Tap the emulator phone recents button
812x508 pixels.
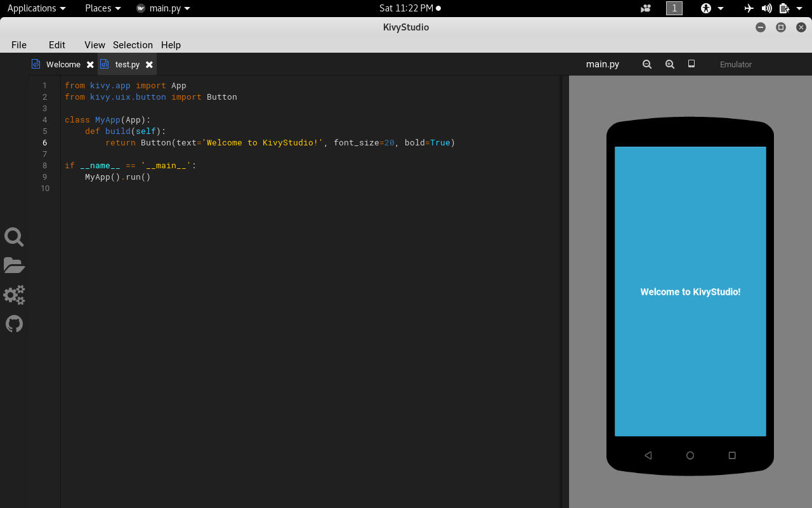(732, 455)
